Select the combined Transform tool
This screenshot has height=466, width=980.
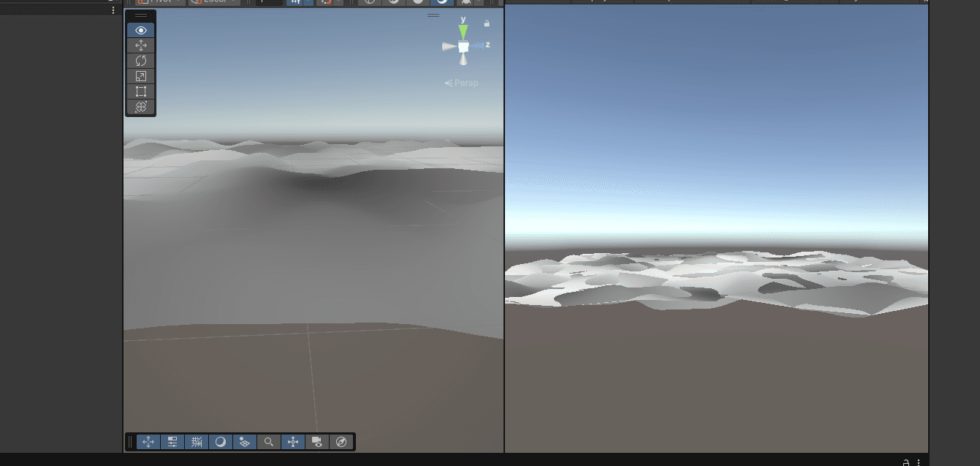click(x=141, y=107)
